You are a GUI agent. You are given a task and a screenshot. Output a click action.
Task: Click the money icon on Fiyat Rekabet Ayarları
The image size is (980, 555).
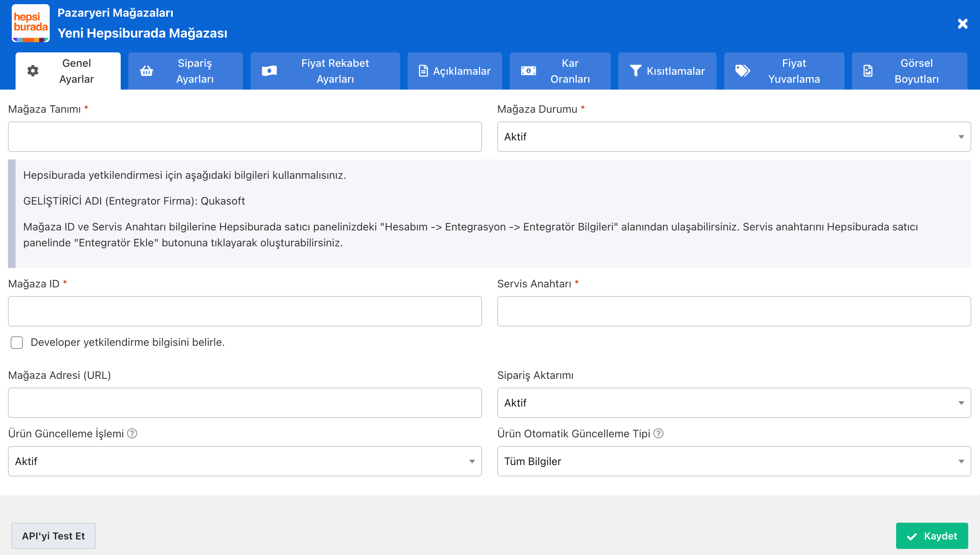269,71
